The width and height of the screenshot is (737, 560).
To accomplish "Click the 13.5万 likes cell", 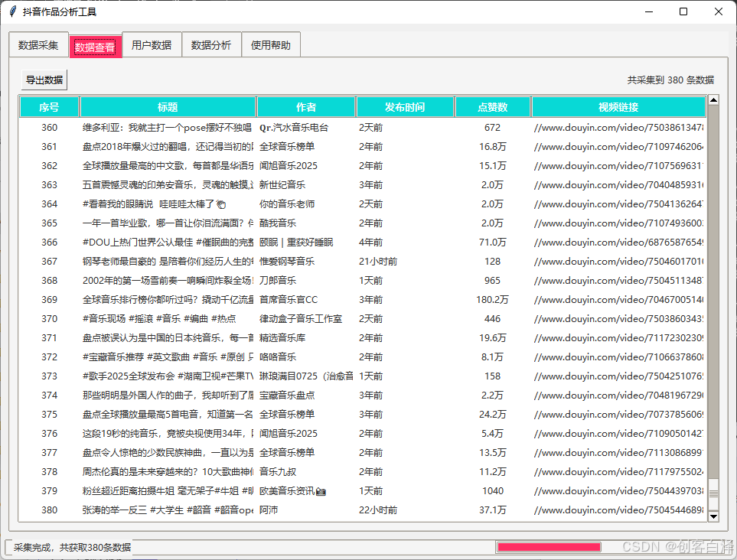I will pyautogui.click(x=493, y=453).
